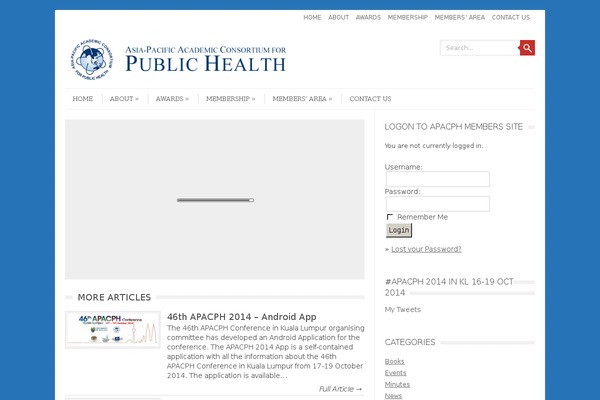600x400 pixels.
Task: Open the Books category
Action: pos(395,361)
